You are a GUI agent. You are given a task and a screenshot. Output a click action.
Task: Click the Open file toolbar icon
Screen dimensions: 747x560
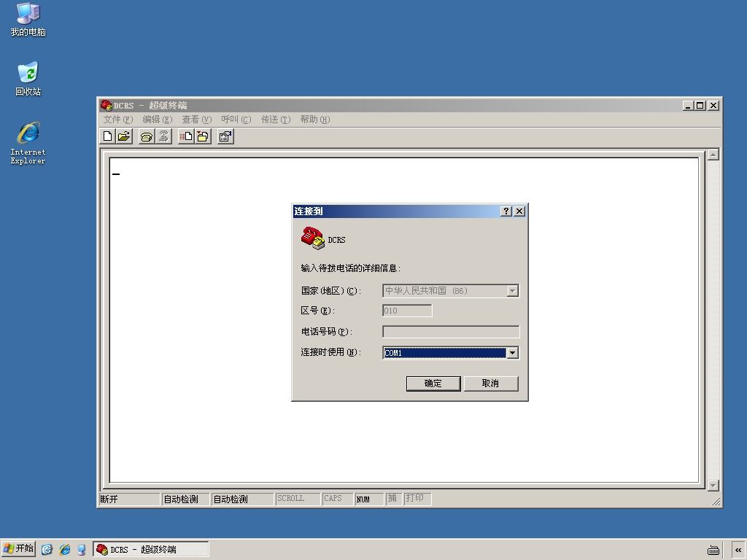(x=124, y=136)
